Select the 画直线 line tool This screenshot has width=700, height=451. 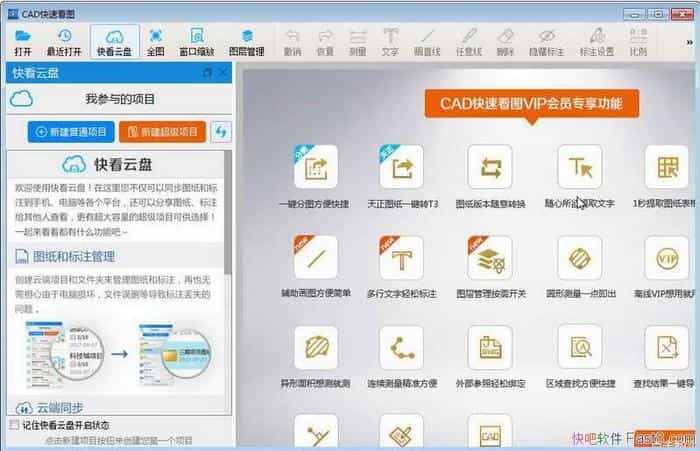[427, 42]
